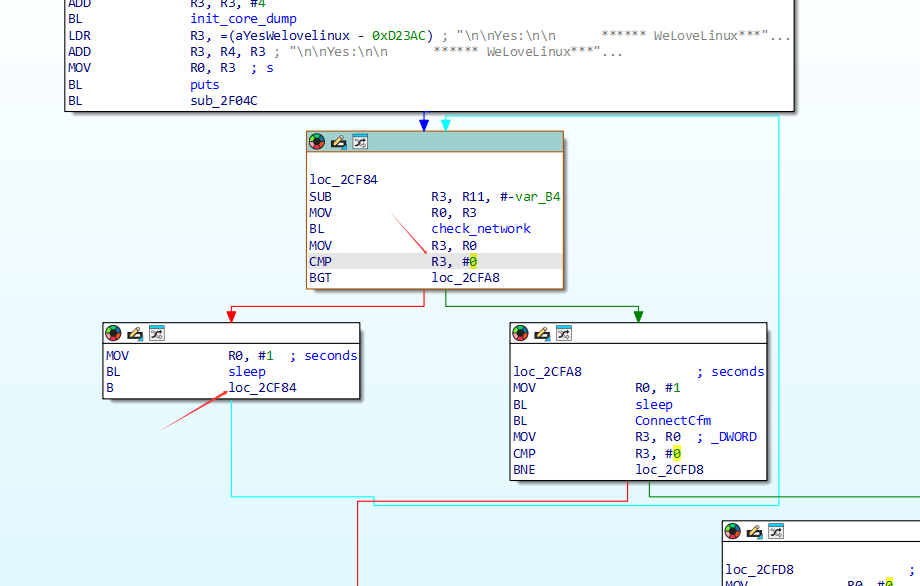Click the puts function call

coord(205,85)
